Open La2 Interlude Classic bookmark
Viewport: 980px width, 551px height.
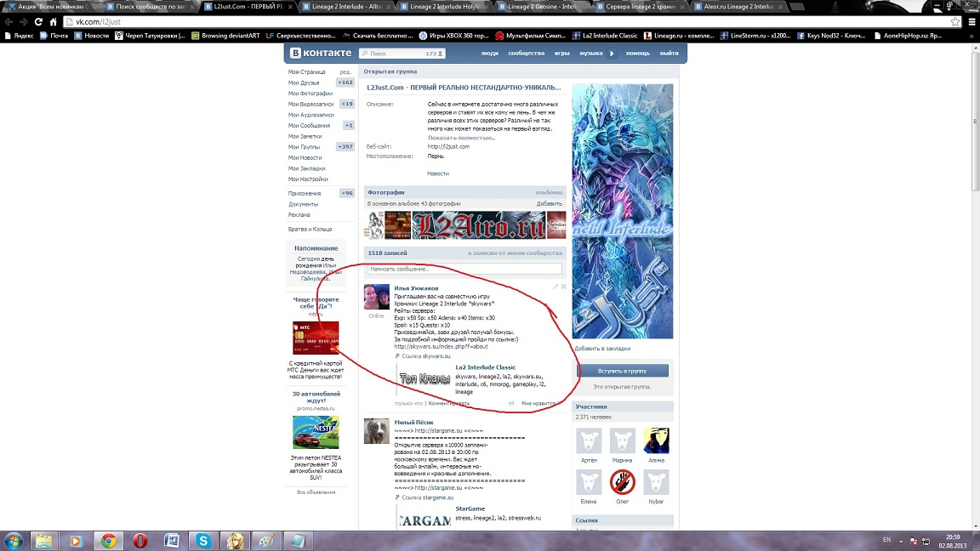click(605, 36)
